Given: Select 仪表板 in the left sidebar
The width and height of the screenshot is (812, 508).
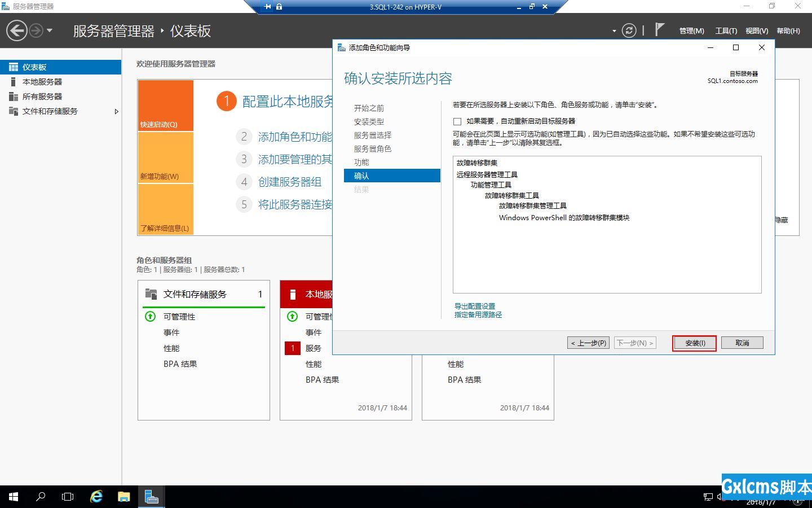Looking at the screenshot, I should pyautogui.click(x=60, y=67).
